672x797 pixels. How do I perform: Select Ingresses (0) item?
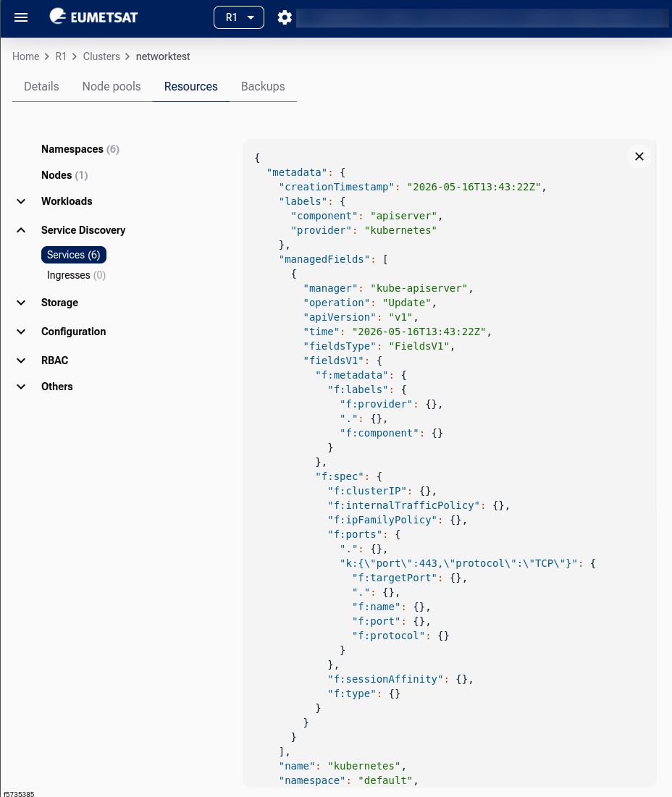pyautogui.click(x=76, y=276)
